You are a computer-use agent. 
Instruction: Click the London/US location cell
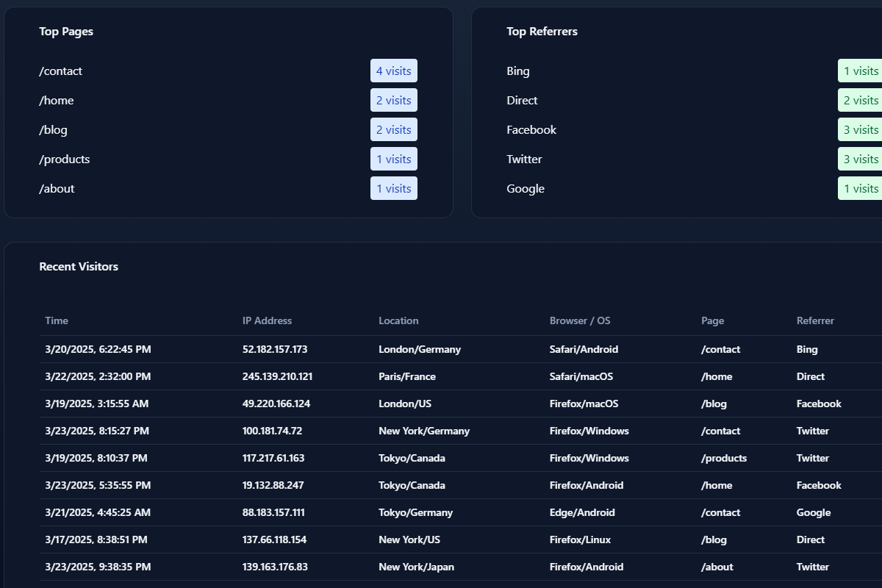(405, 404)
